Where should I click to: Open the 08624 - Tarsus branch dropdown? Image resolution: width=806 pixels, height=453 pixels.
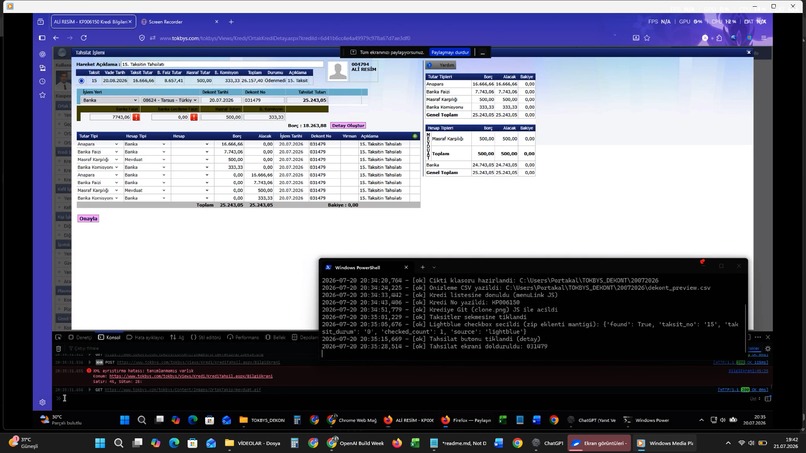pos(170,100)
